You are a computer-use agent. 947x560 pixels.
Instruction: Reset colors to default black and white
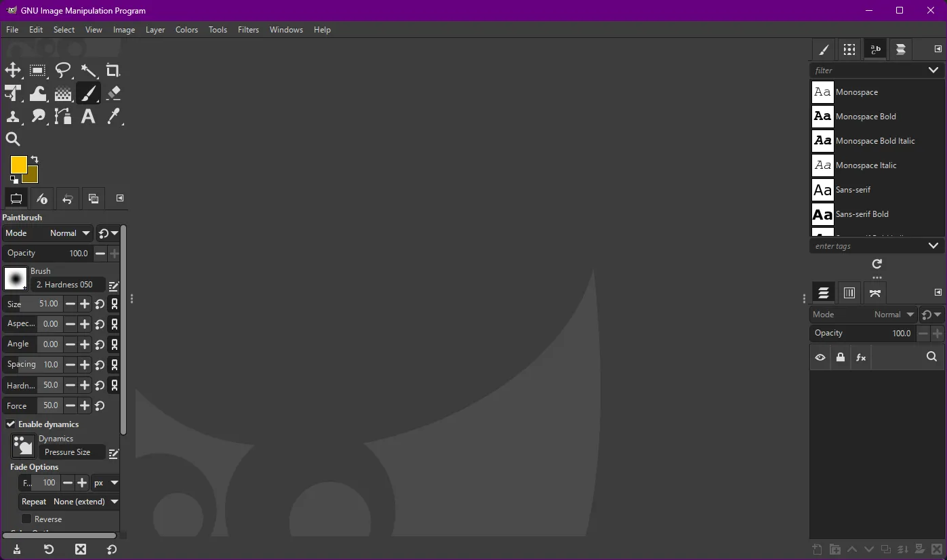14,180
